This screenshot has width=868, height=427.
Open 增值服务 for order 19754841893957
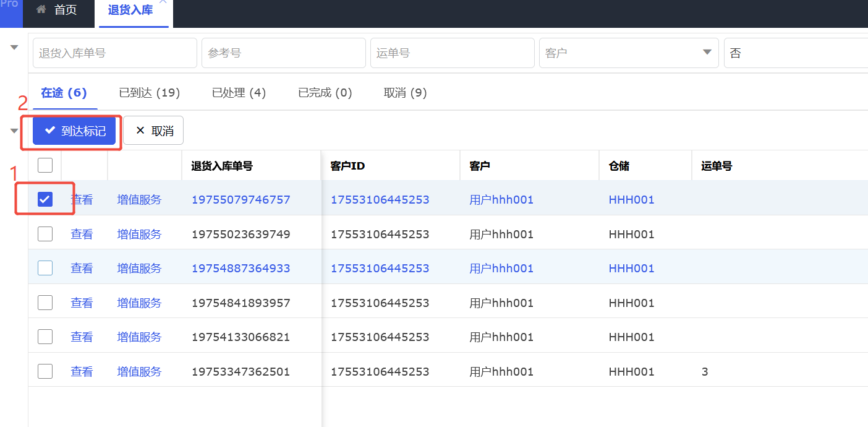pos(139,303)
